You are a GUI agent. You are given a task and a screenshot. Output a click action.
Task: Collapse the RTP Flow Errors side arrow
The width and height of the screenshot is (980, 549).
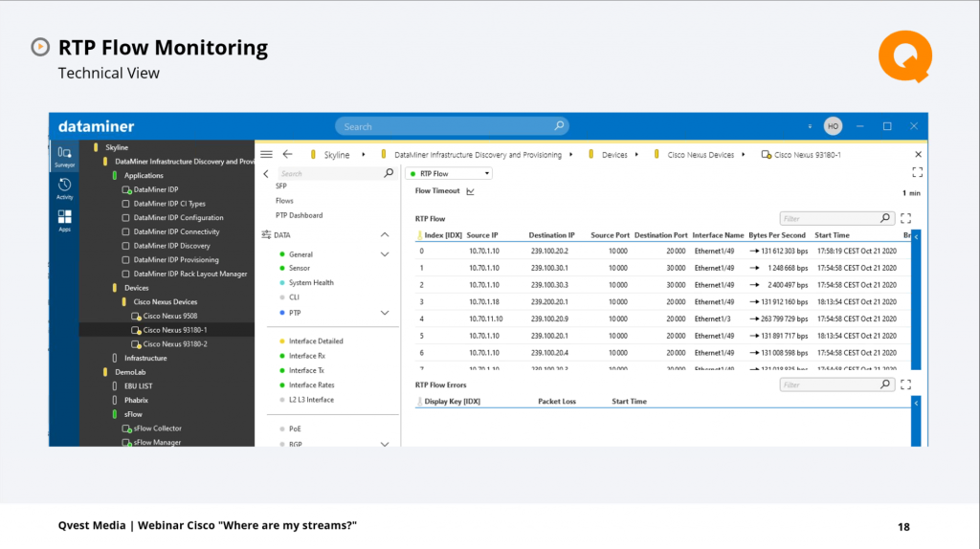916,404
